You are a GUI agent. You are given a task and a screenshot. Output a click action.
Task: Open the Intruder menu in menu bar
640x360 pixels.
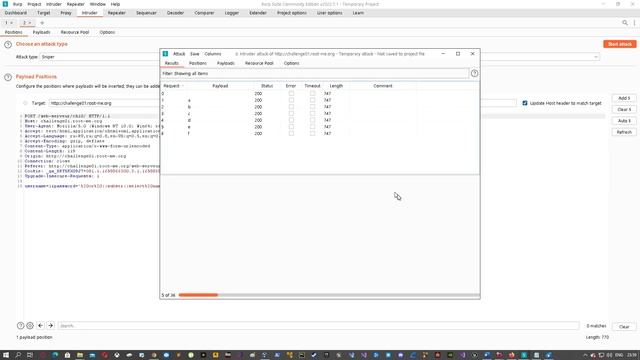tap(53, 4)
